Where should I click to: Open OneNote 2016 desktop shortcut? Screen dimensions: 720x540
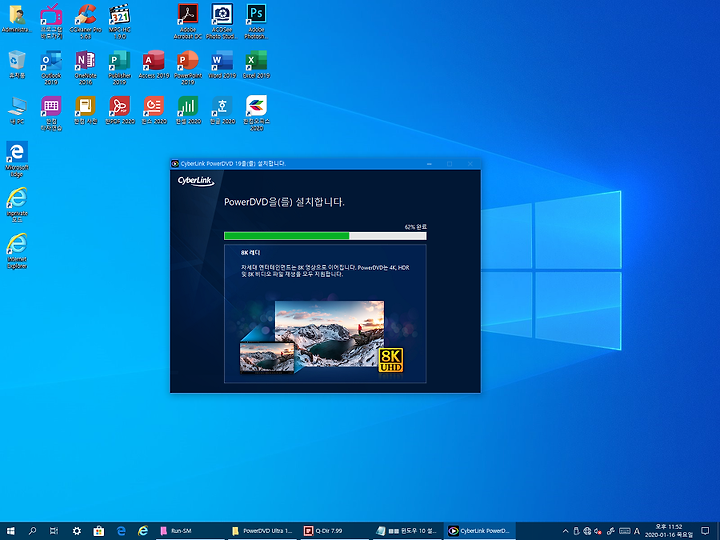(x=85, y=68)
